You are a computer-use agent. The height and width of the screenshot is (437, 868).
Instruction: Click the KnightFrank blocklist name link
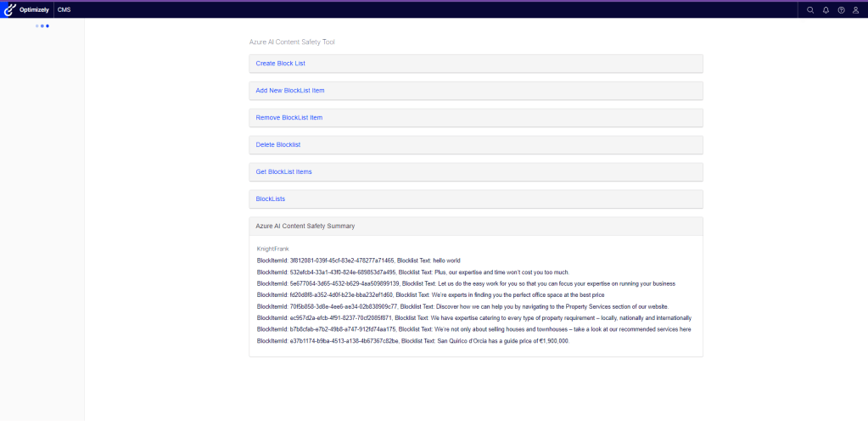click(x=272, y=249)
